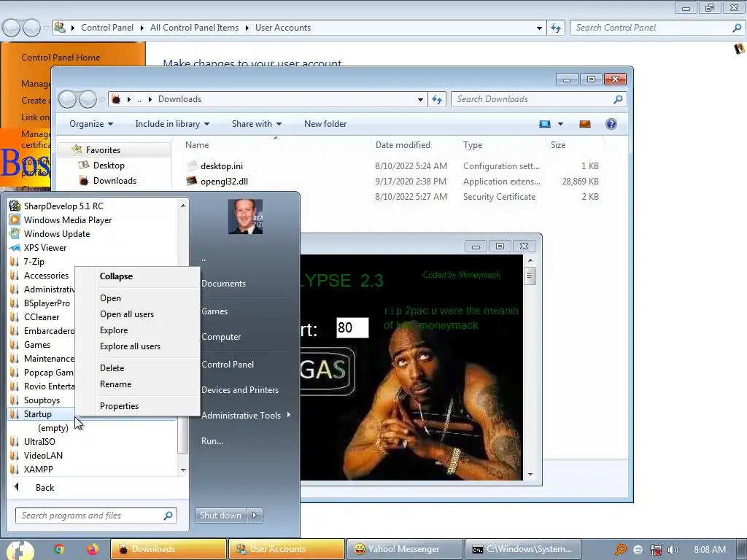Open Control Panel from the Start menu

coord(228,365)
